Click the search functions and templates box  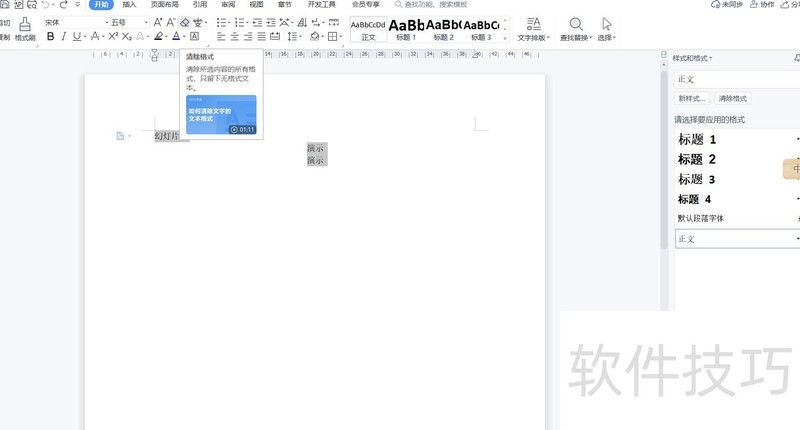click(x=431, y=5)
